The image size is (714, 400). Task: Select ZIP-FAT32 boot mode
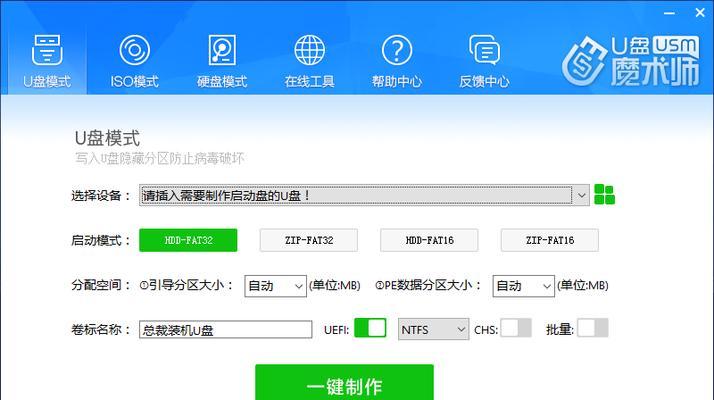point(309,240)
